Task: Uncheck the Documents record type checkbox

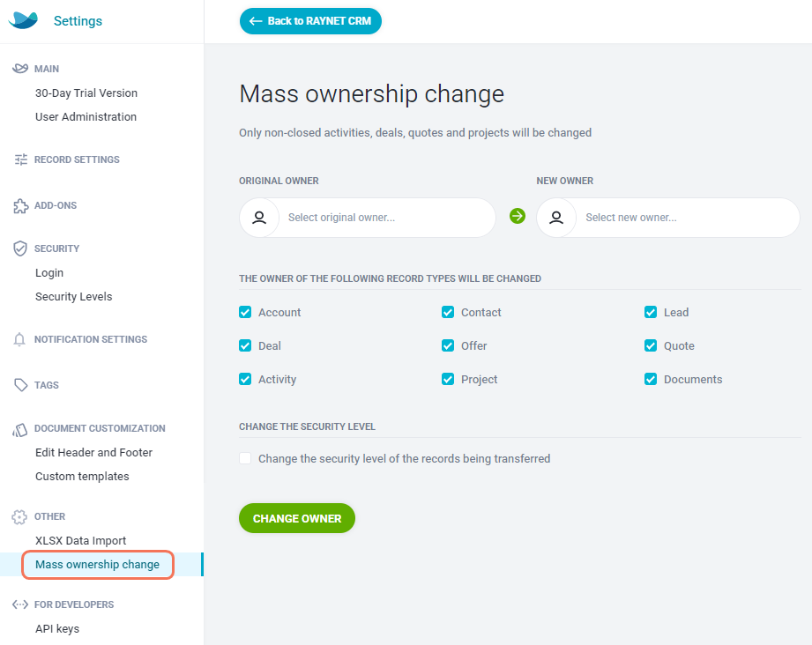Action: coord(651,379)
